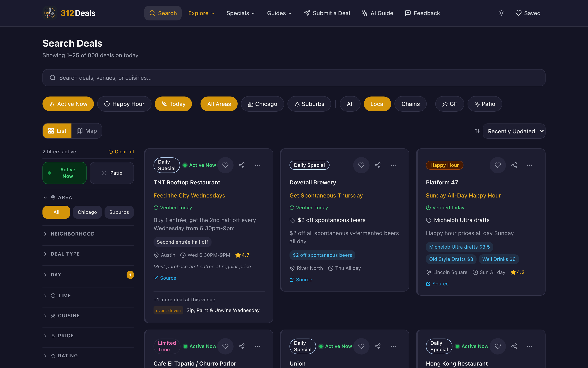Open more options for Platform 47 card
Image resolution: width=588 pixels, height=368 pixels.
click(x=529, y=165)
